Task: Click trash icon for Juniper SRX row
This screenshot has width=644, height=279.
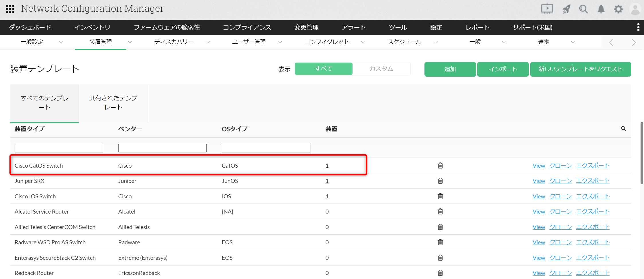Action: [x=440, y=181]
